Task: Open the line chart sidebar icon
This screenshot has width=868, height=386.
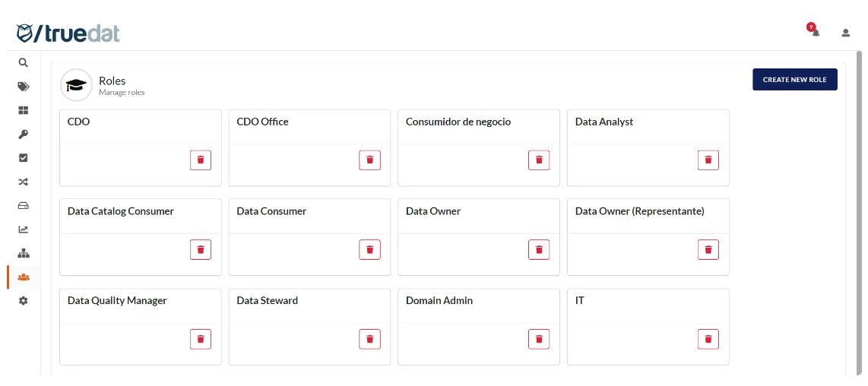Action: 24,229
